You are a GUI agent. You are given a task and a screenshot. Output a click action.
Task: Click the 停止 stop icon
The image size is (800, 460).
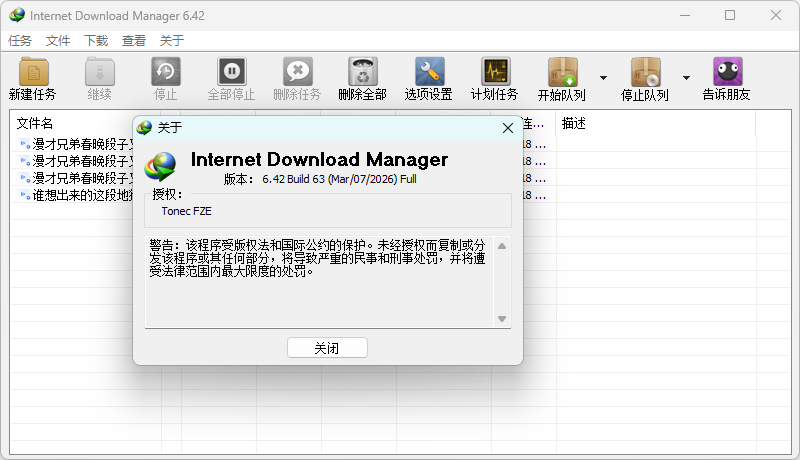tap(165, 72)
